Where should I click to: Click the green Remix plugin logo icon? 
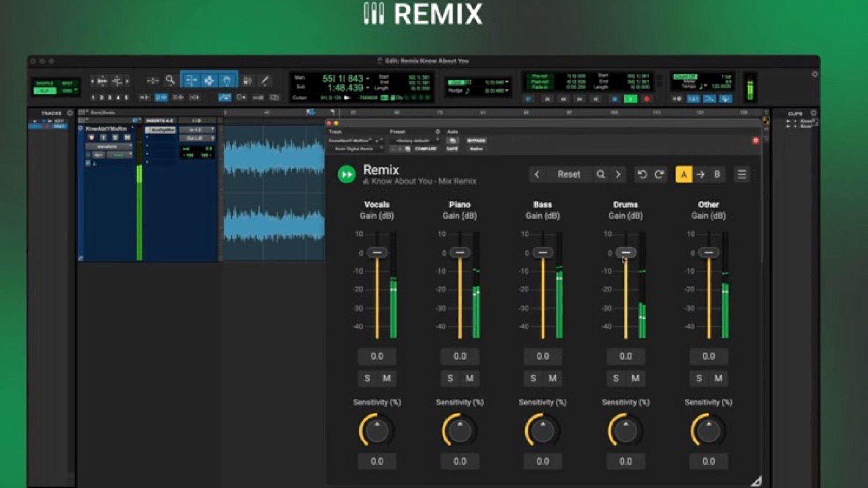347,174
